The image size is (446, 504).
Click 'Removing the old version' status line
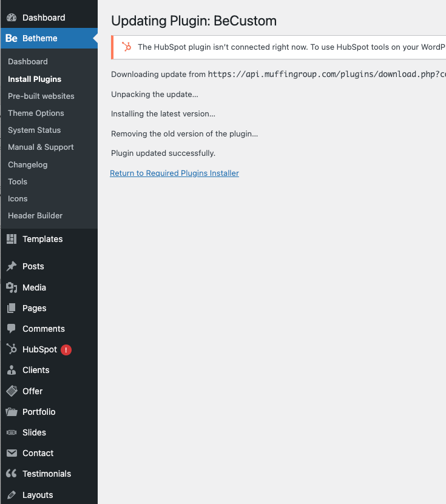(x=184, y=133)
